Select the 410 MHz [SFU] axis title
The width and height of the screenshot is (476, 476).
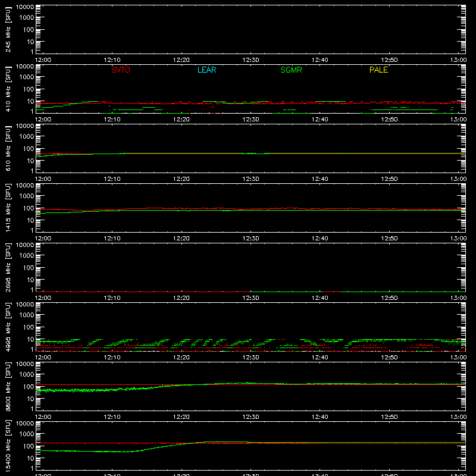coord(8,89)
